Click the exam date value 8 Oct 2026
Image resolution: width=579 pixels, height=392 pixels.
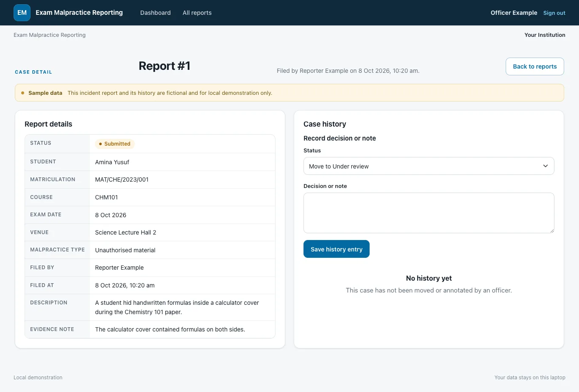pyautogui.click(x=111, y=215)
